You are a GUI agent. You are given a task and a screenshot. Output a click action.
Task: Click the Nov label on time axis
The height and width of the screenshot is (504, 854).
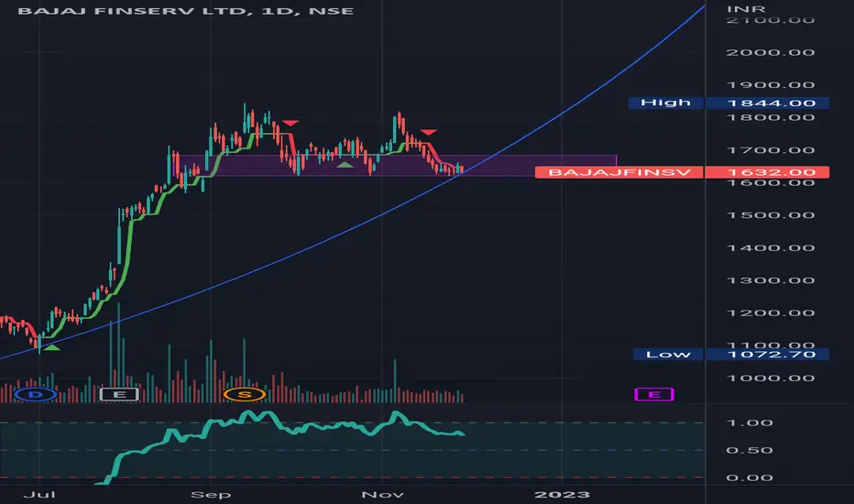coord(382,494)
